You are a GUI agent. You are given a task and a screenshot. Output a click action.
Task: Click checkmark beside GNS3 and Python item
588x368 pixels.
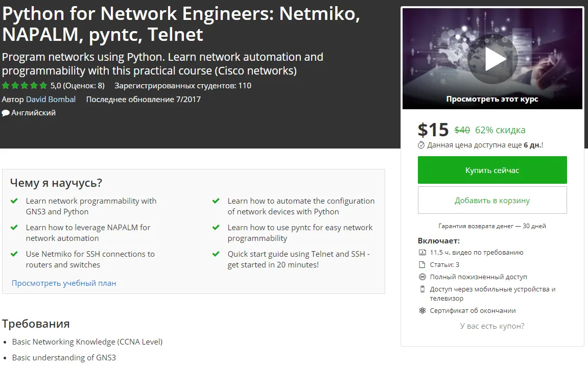click(14, 201)
